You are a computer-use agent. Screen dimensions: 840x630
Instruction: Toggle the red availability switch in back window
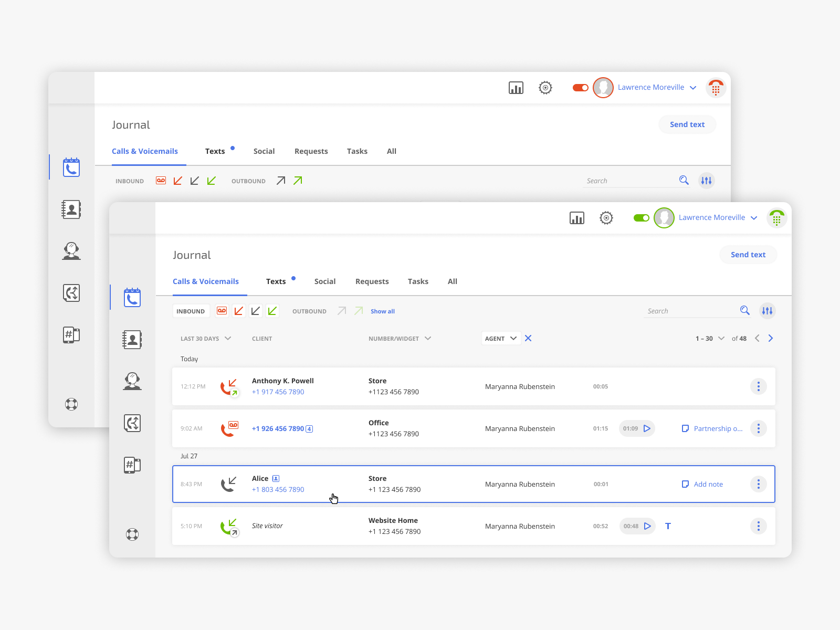point(580,88)
